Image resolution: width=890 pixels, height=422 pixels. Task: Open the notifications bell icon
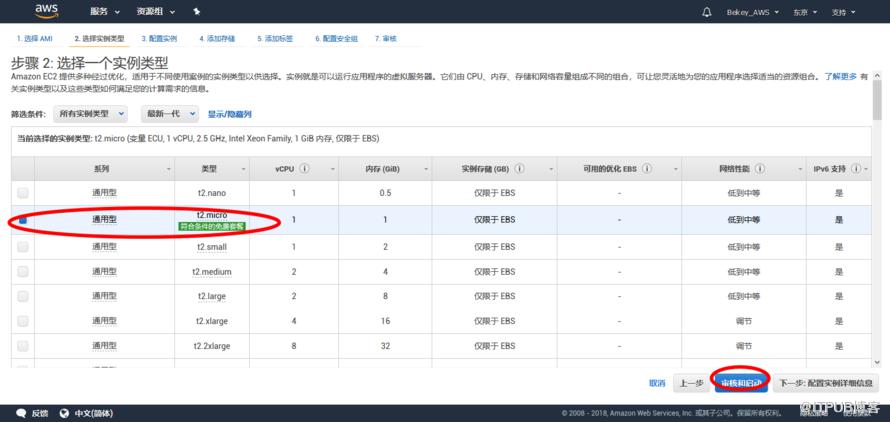click(x=707, y=12)
